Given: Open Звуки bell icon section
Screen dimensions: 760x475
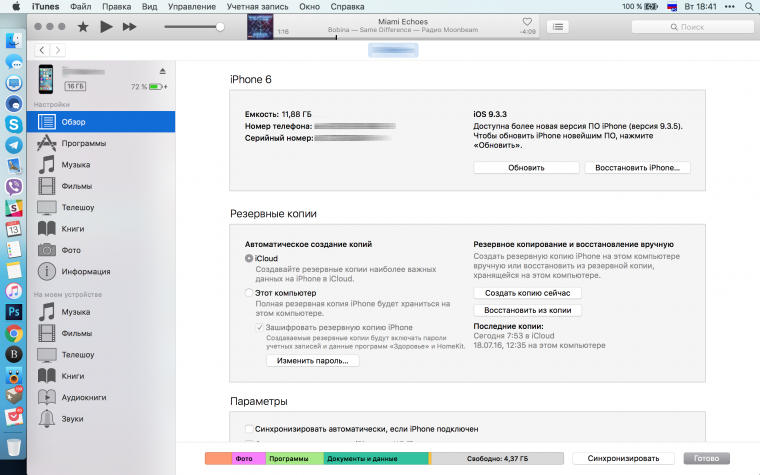Looking at the screenshot, I should click(x=47, y=419).
